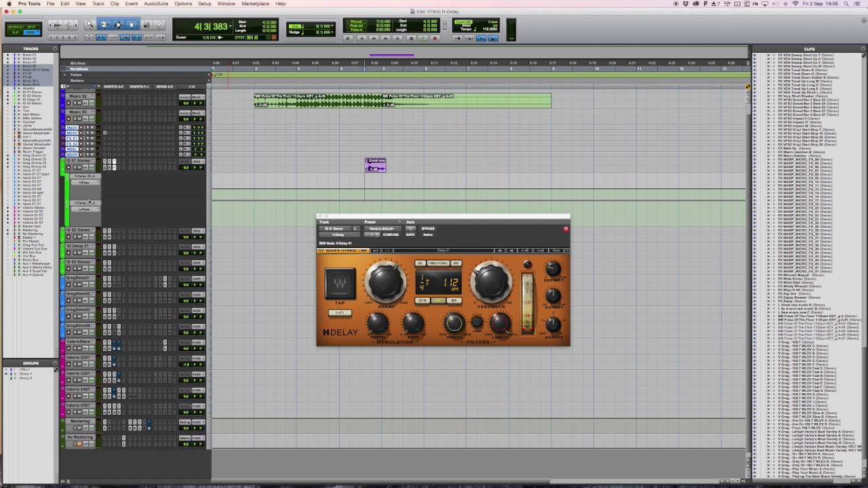Viewport: 868px width, 488px height.
Task: Select MS time mode on H-Delay
Action: [454, 300]
